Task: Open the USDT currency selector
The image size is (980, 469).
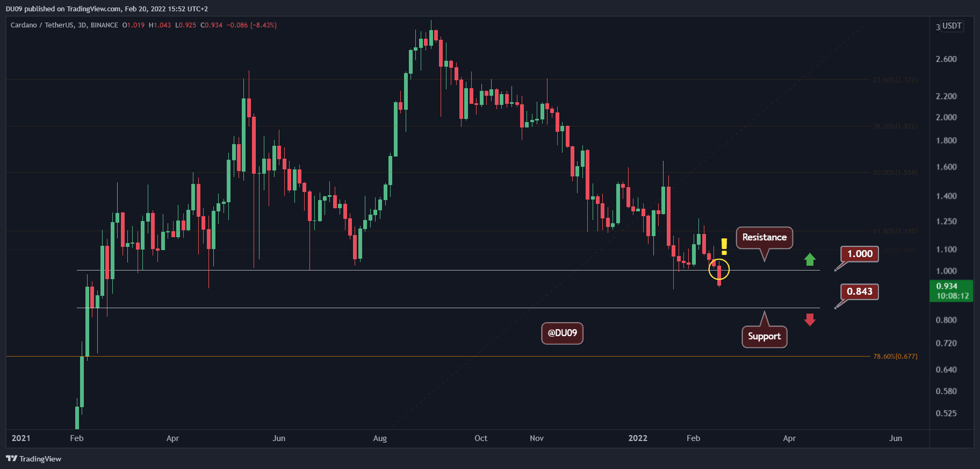Action: [952, 26]
